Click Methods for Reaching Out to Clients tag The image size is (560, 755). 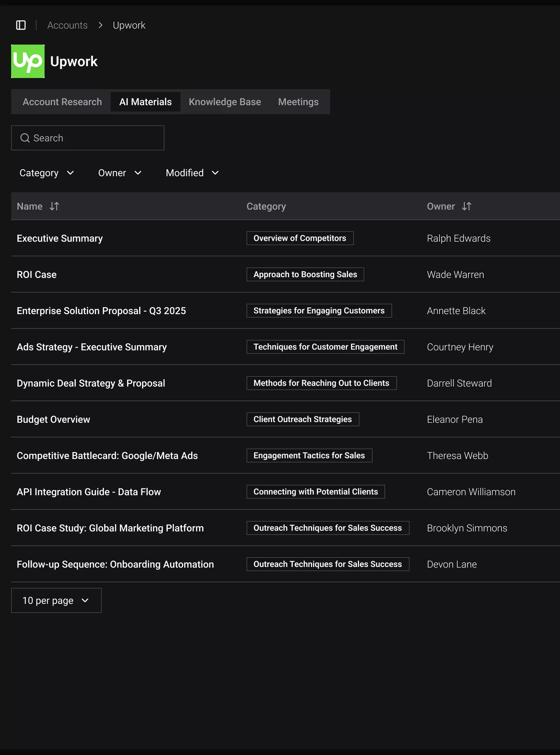[x=322, y=383]
